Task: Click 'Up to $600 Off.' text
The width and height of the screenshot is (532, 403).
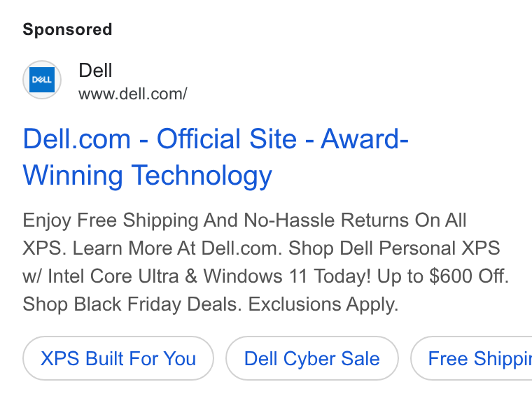Action: tap(443, 276)
